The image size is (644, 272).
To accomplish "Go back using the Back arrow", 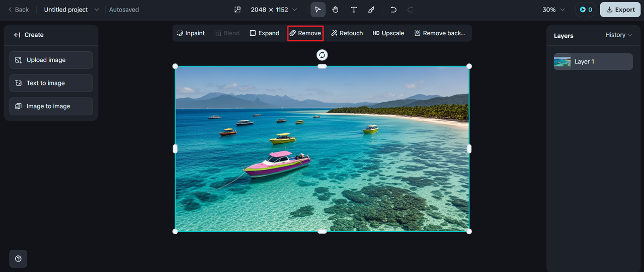I will click(x=18, y=10).
